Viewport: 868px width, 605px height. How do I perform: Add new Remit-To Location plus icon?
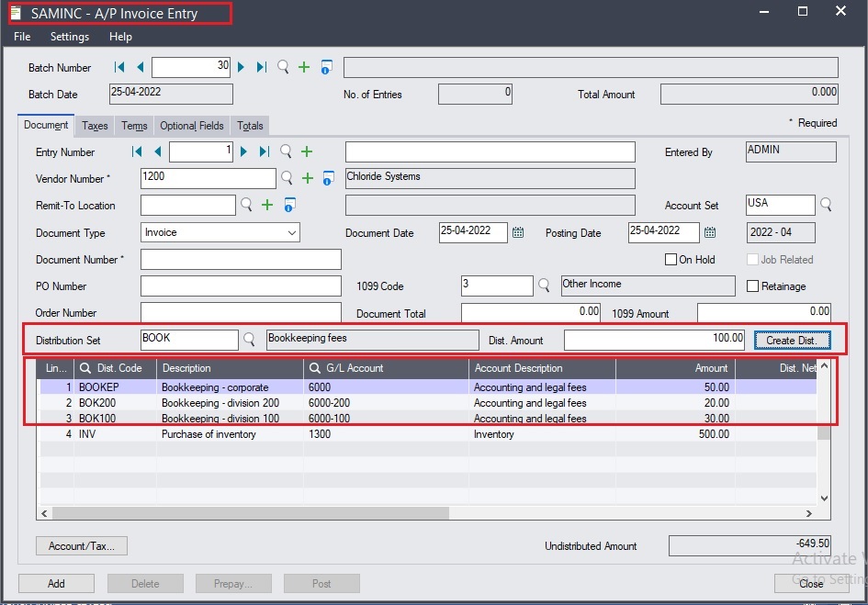(x=267, y=205)
